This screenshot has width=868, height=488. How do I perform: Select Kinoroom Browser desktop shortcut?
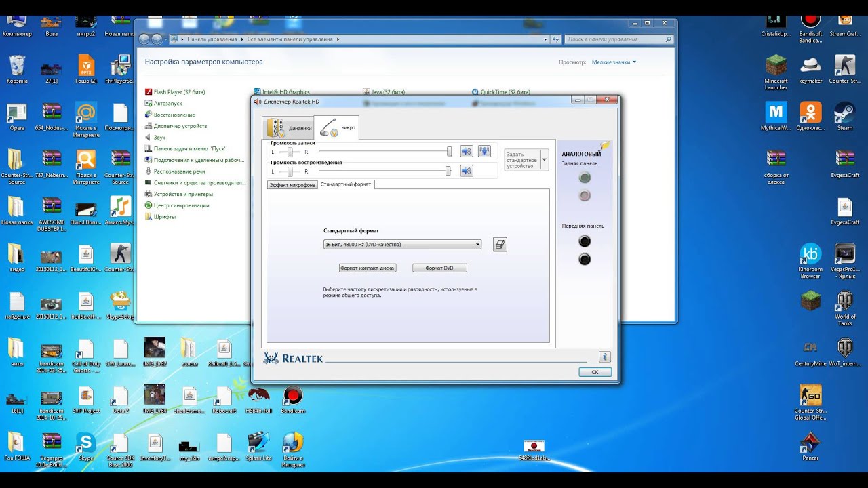(810, 261)
